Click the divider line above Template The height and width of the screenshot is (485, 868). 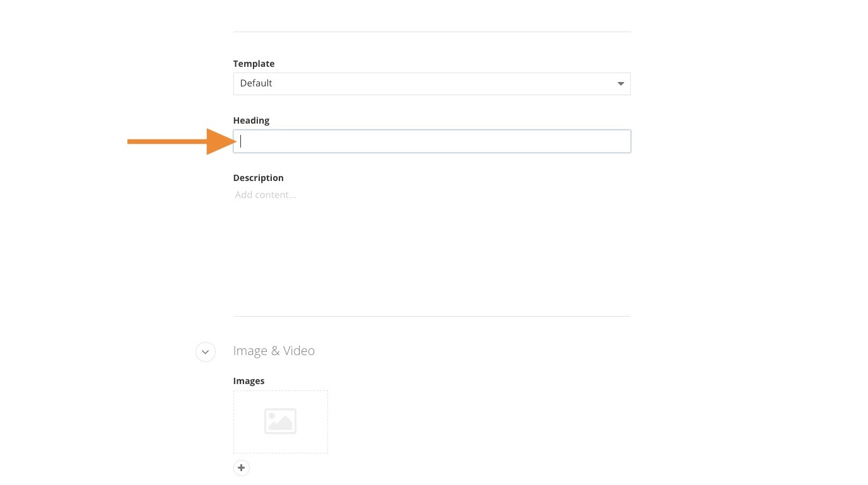[x=431, y=32]
